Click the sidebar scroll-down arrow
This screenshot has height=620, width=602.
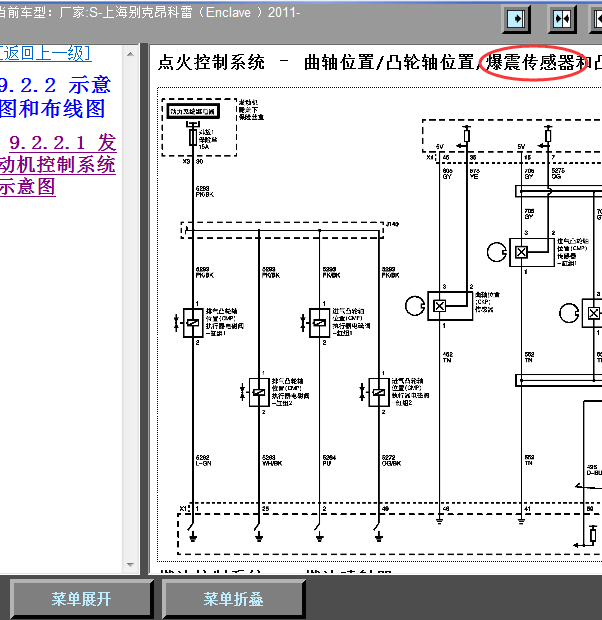131,565
